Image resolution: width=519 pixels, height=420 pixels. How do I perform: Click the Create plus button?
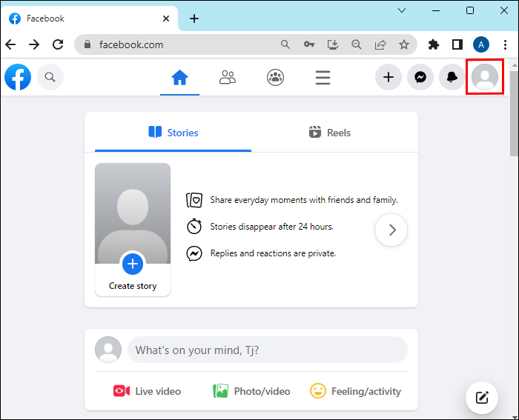(x=389, y=77)
